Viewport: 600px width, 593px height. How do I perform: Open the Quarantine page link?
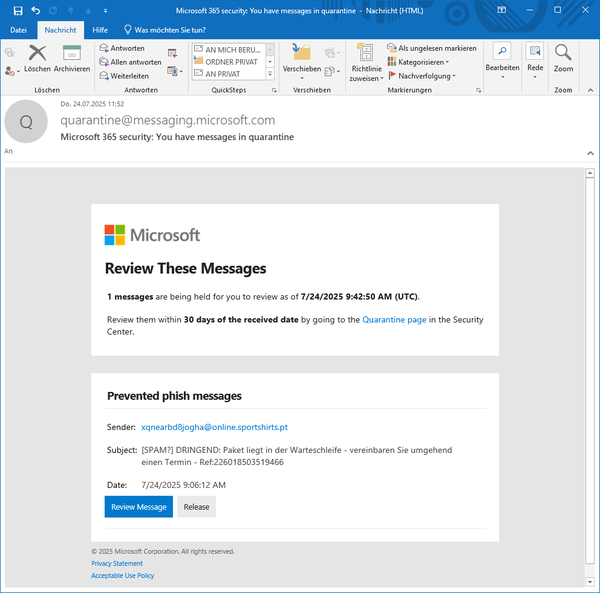point(394,318)
